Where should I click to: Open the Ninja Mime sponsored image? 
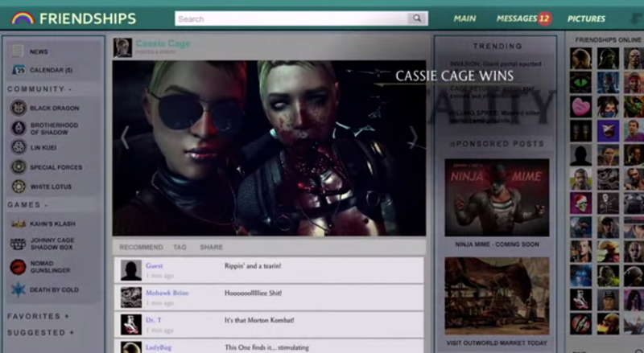point(497,198)
